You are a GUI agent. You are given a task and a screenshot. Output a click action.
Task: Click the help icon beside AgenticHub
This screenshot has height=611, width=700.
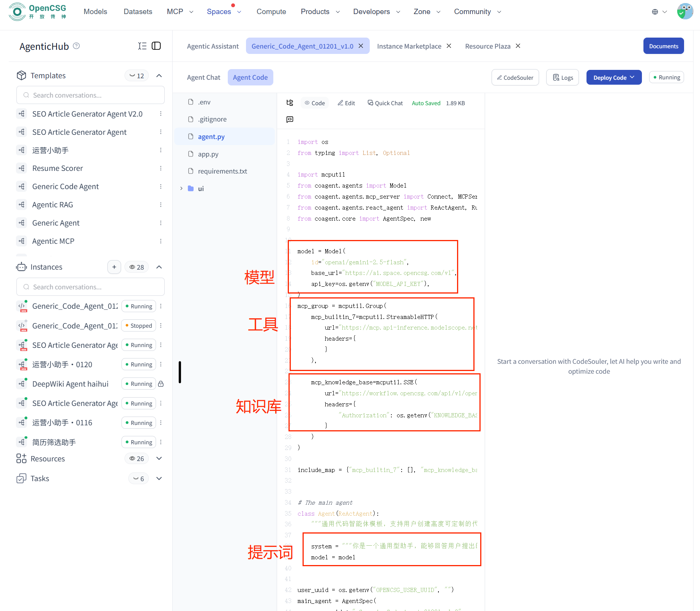coord(76,46)
